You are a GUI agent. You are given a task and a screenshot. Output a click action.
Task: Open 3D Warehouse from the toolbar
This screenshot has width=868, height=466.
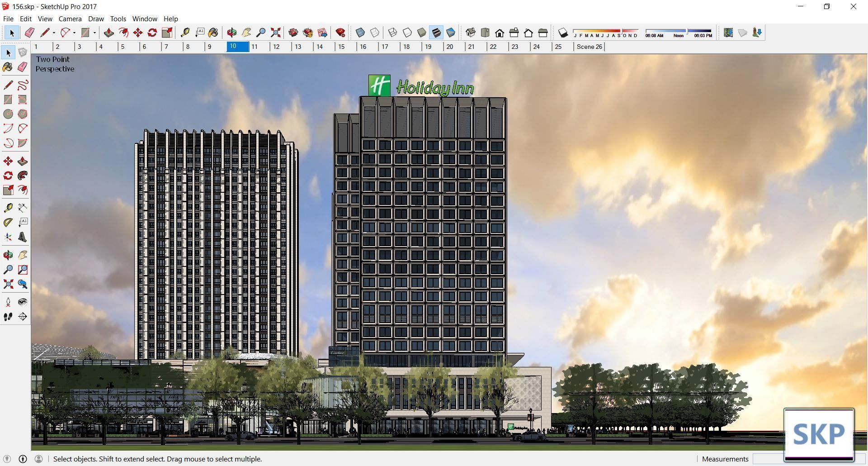[x=293, y=33]
